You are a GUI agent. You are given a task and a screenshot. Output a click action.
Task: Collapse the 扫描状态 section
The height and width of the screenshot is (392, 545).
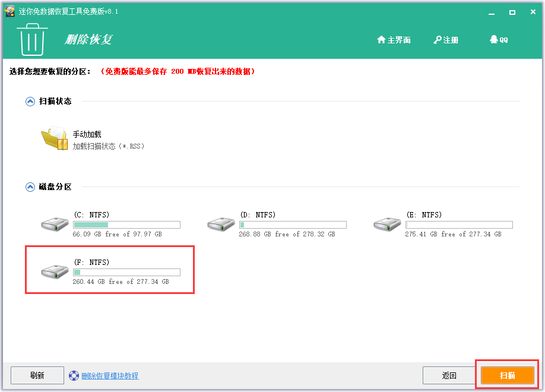30,102
